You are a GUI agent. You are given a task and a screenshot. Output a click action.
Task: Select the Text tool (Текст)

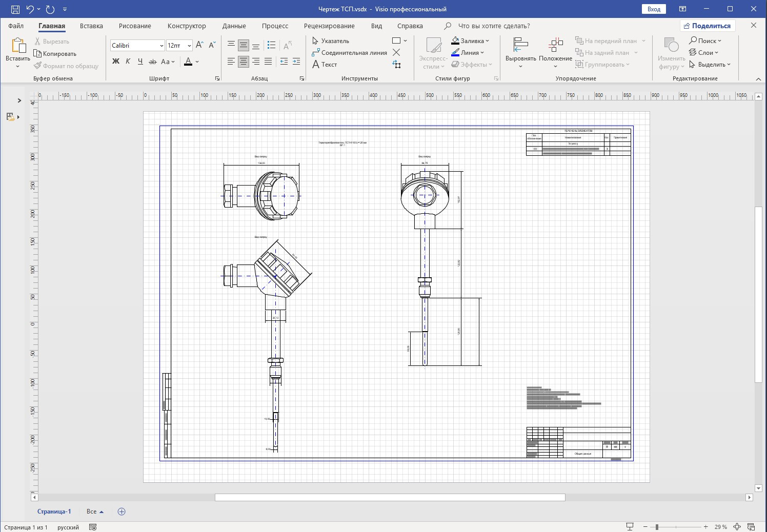click(x=325, y=65)
